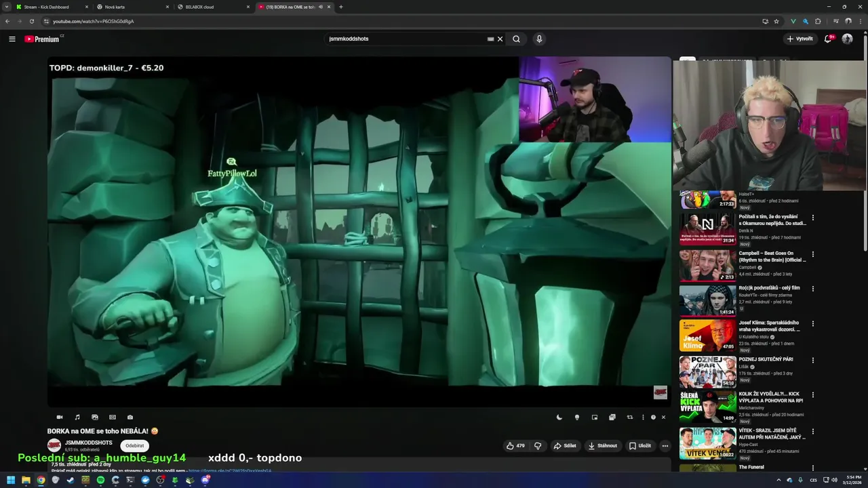868x488 pixels.
Task: Open Ro(c)k podvraťáků - celý film title
Action: [769, 288]
